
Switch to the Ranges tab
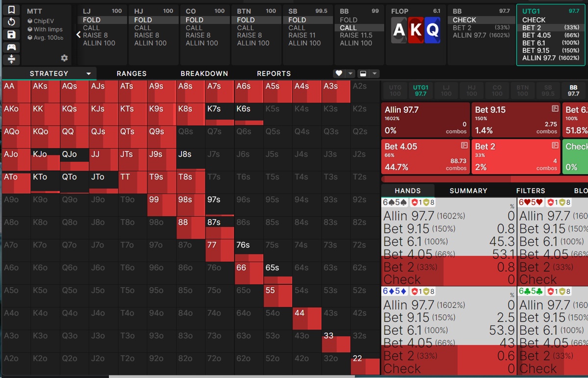131,74
